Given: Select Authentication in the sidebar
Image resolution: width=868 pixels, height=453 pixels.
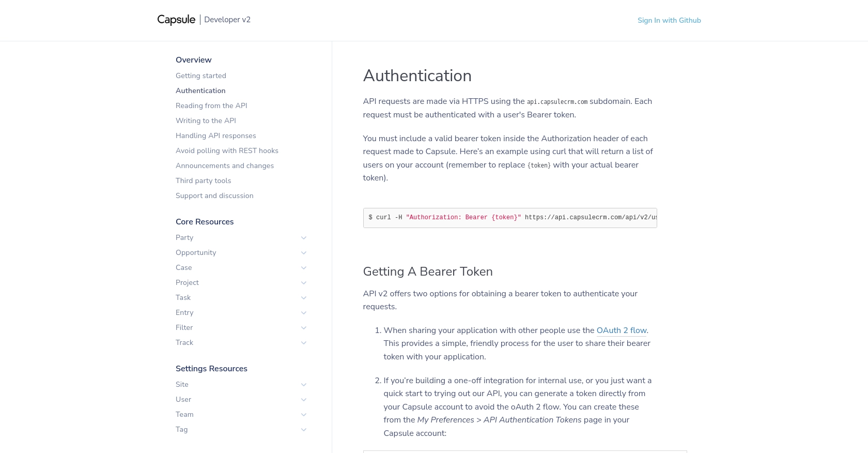Looking at the screenshot, I should click(x=200, y=90).
